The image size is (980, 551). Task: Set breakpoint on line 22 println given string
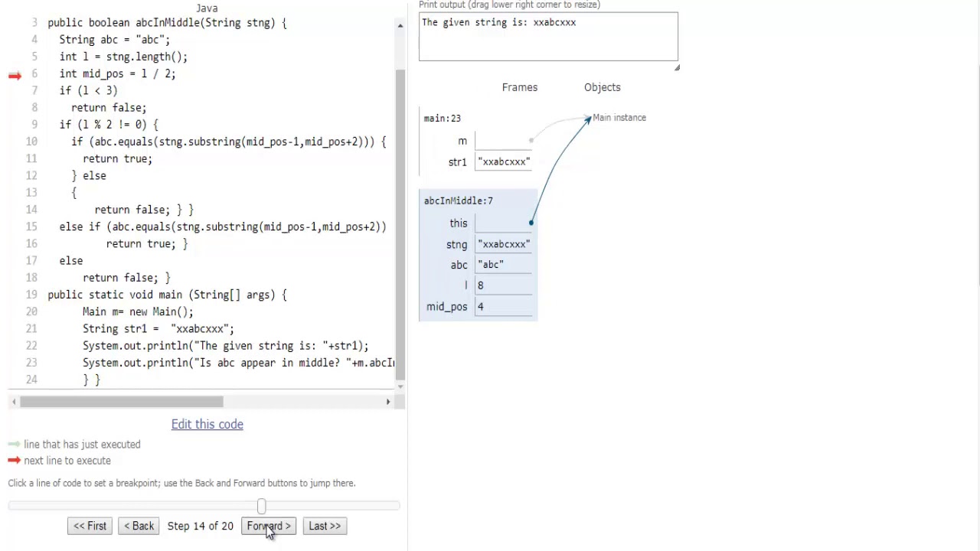tap(225, 346)
